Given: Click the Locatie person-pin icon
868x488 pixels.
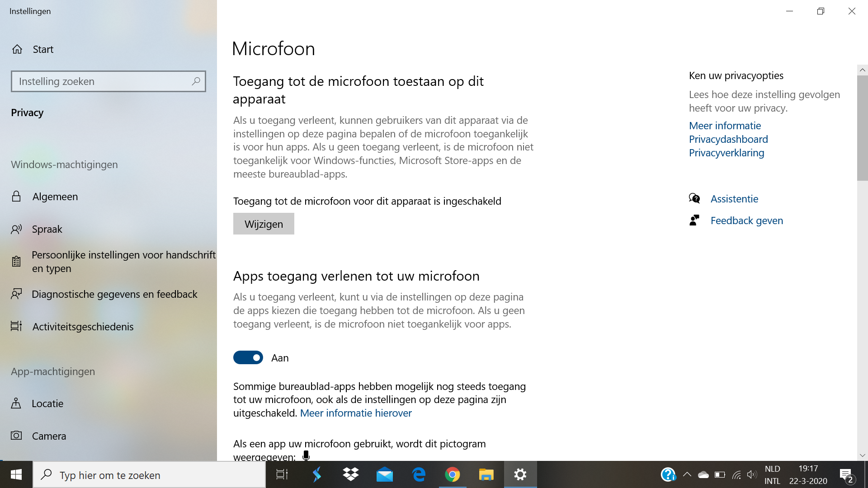Looking at the screenshot, I should click(x=16, y=403).
